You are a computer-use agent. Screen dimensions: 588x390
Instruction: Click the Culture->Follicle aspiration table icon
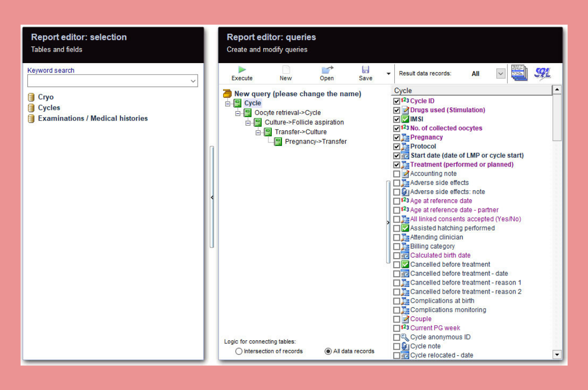(x=258, y=122)
